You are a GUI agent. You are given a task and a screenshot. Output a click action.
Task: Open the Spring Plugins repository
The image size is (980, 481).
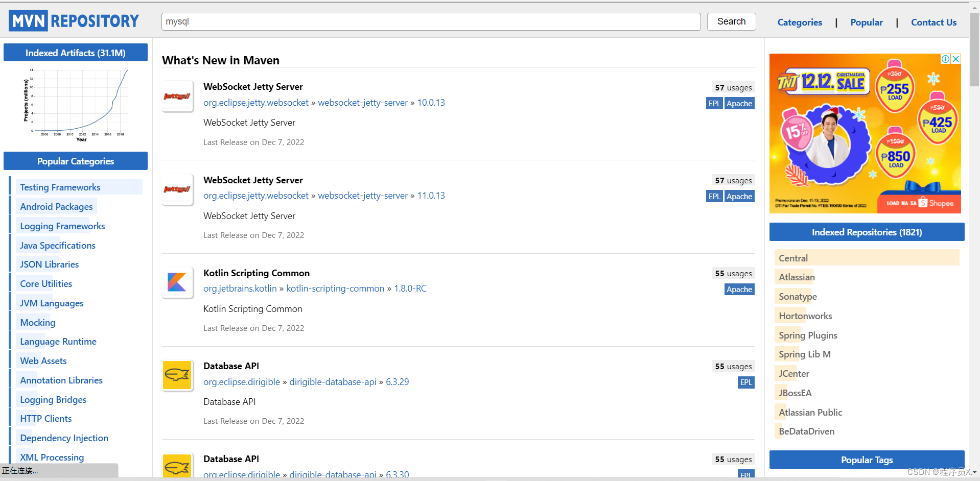[808, 335]
